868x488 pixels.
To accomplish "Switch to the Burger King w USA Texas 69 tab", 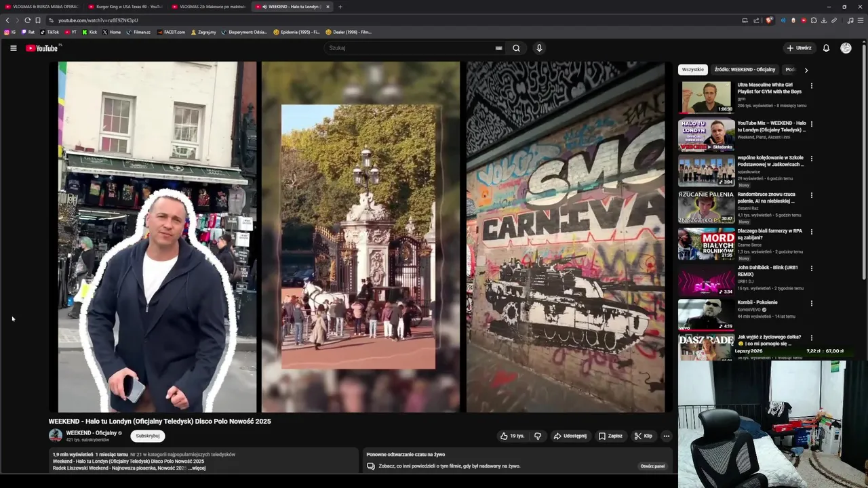I will [125, 7].
